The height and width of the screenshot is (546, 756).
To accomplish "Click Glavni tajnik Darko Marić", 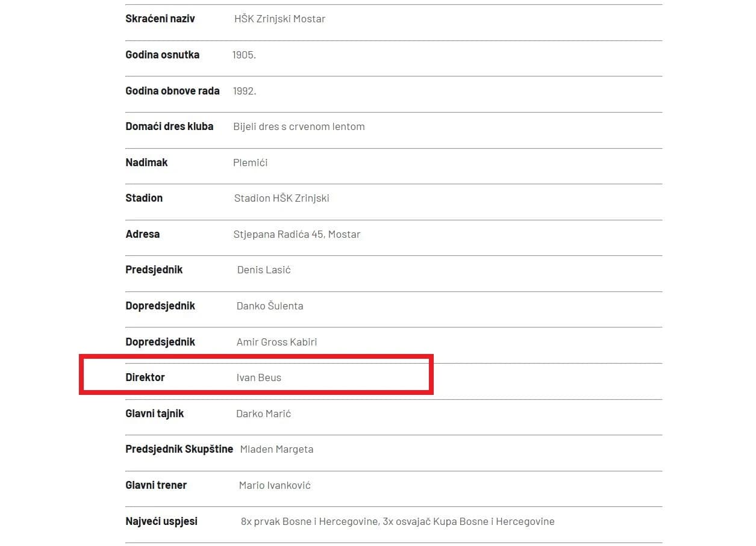I will point(263,414).
